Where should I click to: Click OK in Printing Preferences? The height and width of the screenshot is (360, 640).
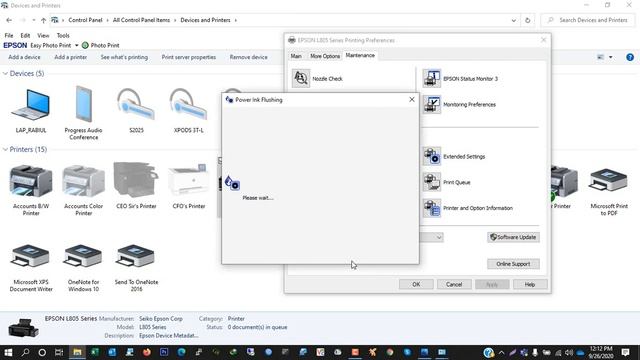tap(416, 284)
